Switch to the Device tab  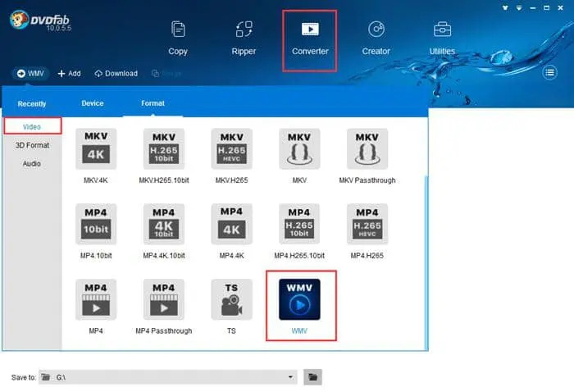93,103
